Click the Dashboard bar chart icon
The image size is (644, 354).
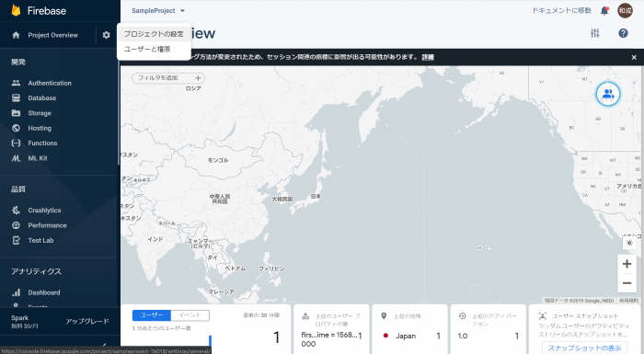[x=16, y=292]
